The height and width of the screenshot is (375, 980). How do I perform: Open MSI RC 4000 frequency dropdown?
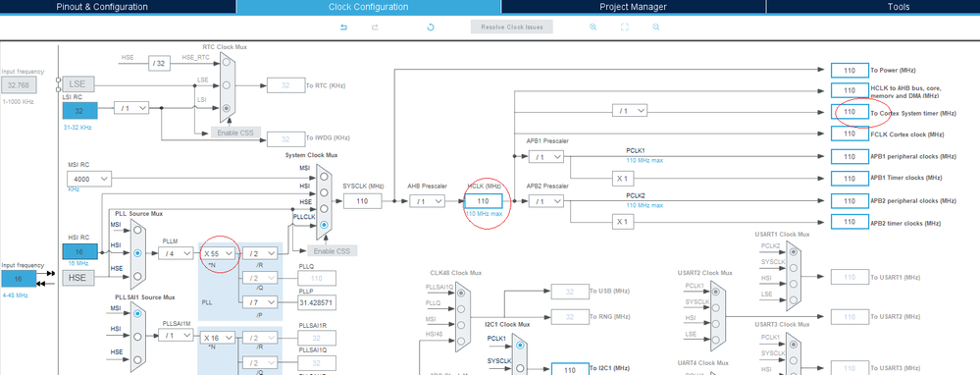pyautogui.click(x=88, y=179)
